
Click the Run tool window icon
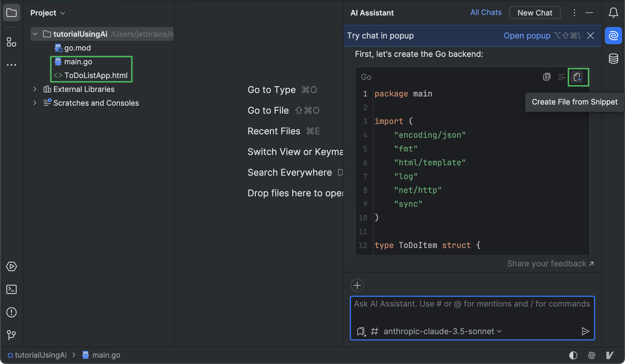(11, 266)
